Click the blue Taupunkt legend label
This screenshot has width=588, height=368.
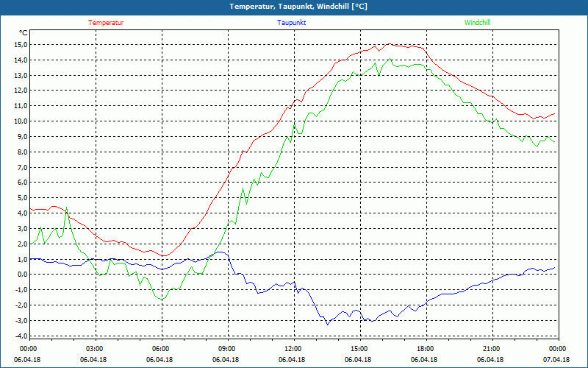click(x=291, y=23)
